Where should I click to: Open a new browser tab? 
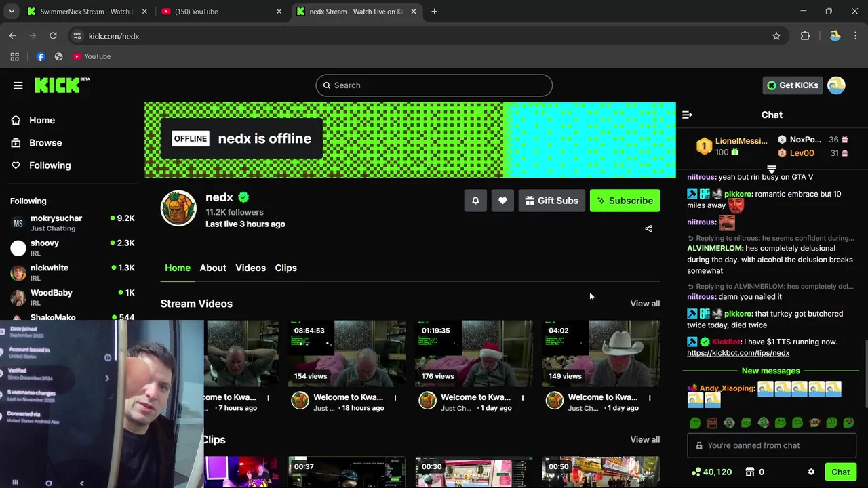[434, 12]
